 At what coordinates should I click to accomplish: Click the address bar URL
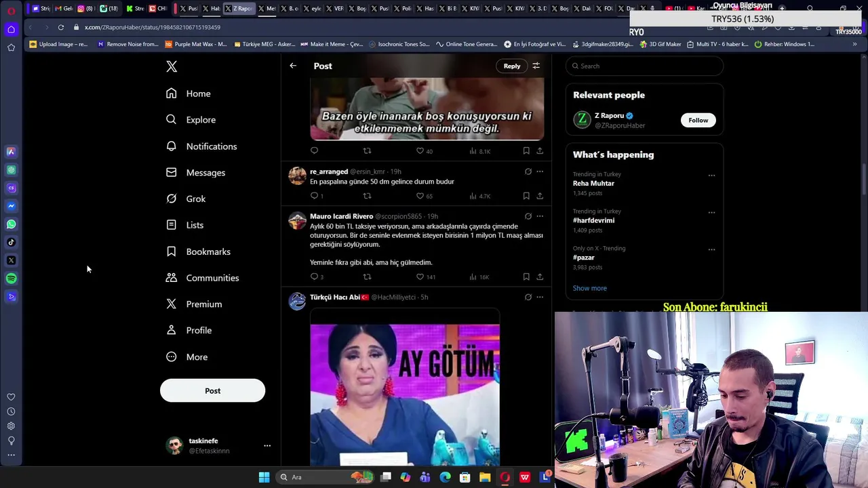[x=153, y=27]
